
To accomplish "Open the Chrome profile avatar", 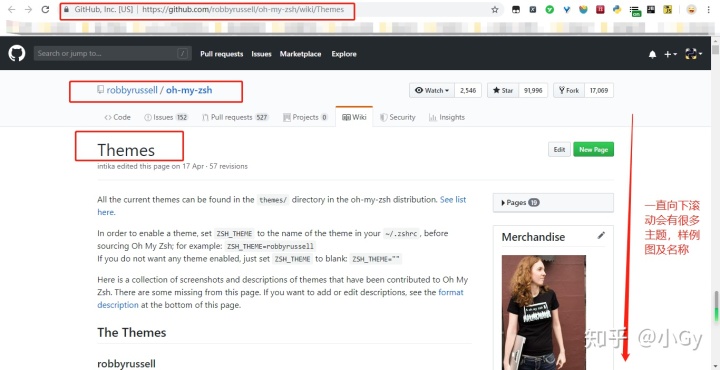I will click(x=691, y=9).
